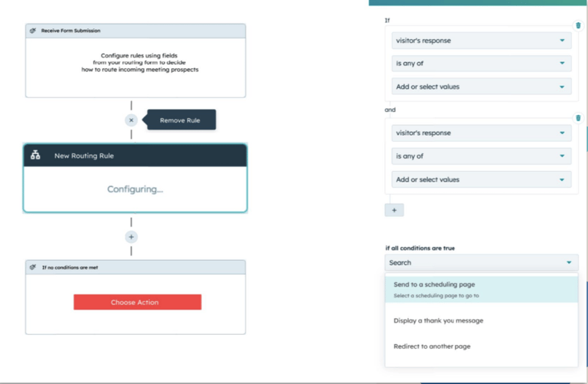Click the routing hierarchy icon in New Routing Rule
Image resolution: width=588 pixels, height=384 pixels.
(35, 155)
